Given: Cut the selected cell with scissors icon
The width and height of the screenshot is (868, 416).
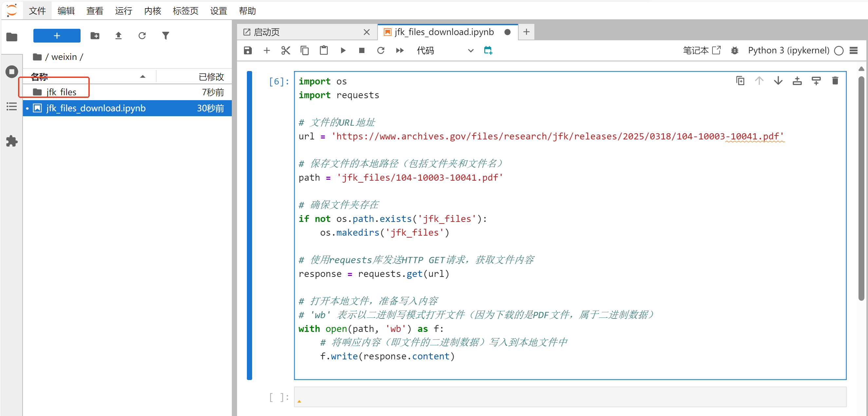Looking at the screenshot, I should (x=286, y=50).
